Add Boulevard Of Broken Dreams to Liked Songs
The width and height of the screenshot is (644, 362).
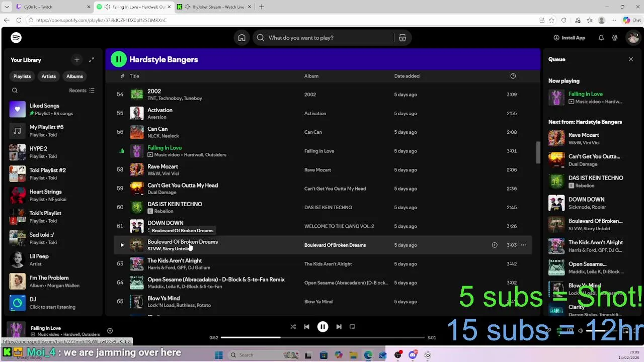point(495,245)
